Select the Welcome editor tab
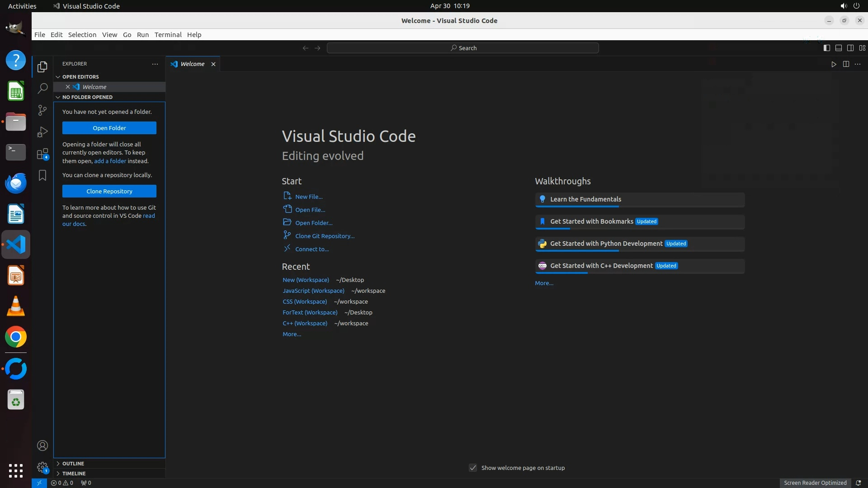The height and width of the screenshot is (488, 868). (192, 64)
